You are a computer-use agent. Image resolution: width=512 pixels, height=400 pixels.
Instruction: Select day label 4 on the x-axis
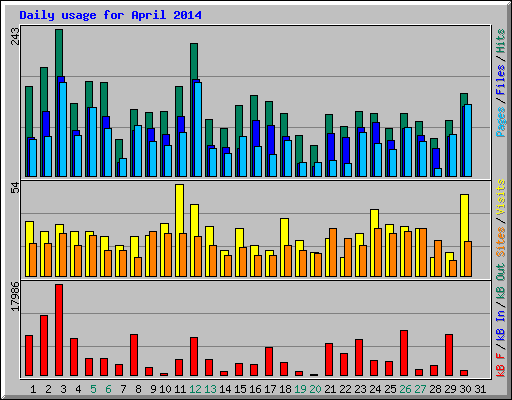78,389
